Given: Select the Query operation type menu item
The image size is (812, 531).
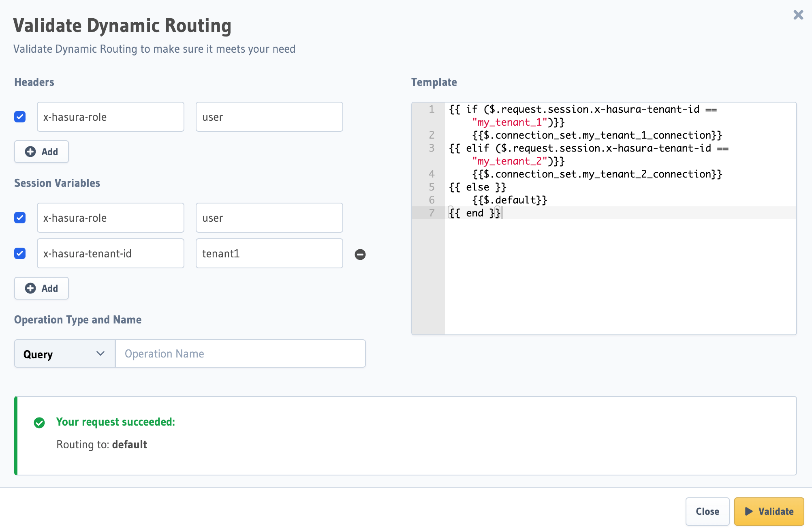Looking at the screenshot, I should [63, 354].
